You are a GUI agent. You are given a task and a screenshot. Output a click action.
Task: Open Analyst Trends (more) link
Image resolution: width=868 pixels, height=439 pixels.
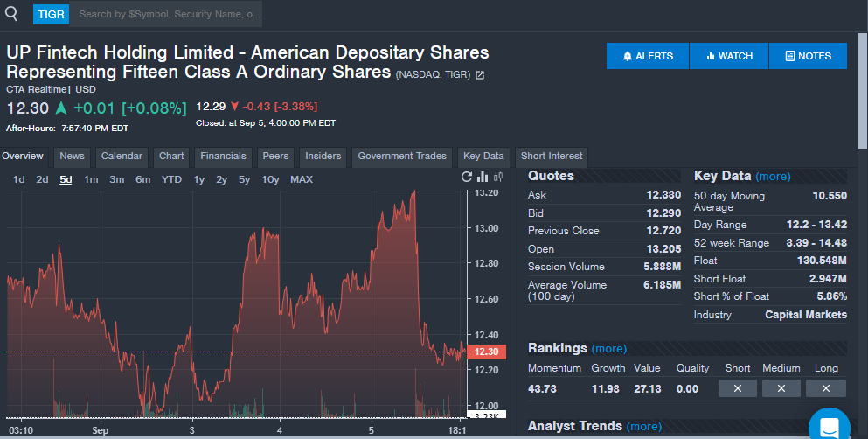pyautogui.click(x=644, y=426)
